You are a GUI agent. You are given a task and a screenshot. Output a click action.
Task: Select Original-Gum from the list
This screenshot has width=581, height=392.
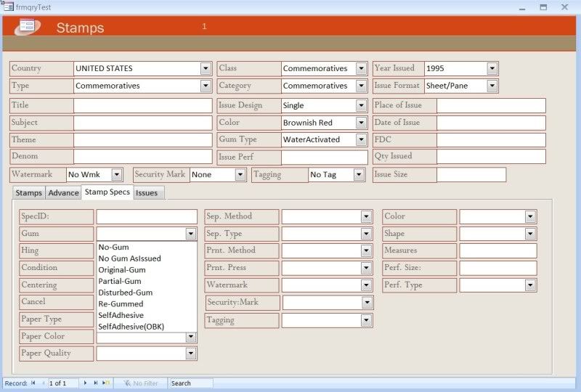click(x=147, y=270)
